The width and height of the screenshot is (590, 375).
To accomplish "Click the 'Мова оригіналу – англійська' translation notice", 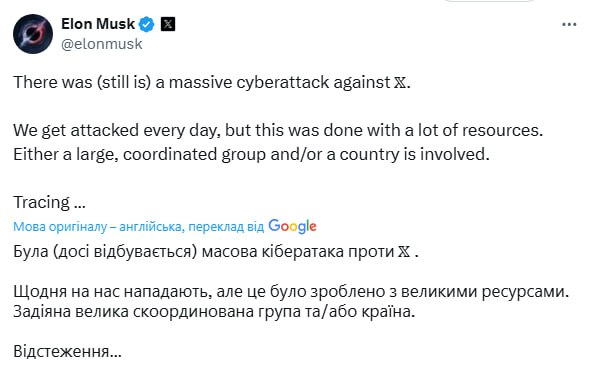I will (x=97, y=227).
